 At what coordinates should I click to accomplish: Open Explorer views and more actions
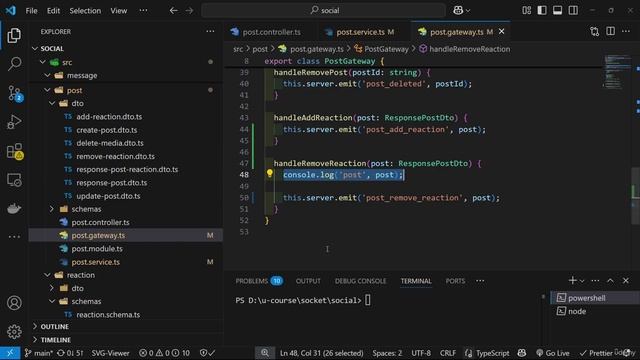210,31
